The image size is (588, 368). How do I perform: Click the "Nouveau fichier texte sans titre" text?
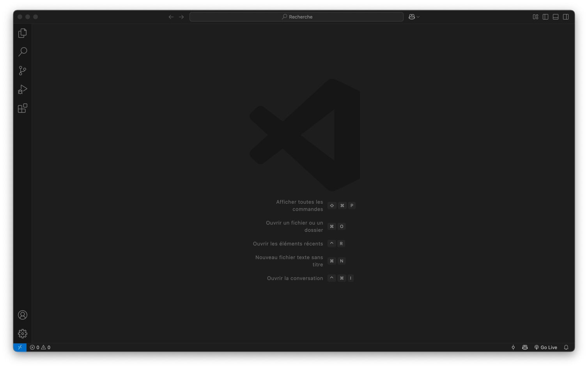point(289,261)
